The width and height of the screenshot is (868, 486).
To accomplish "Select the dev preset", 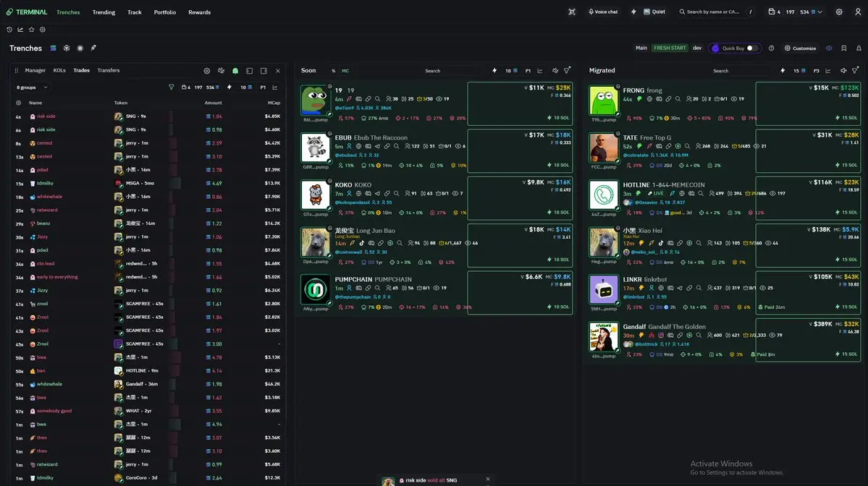I will 697,48.
